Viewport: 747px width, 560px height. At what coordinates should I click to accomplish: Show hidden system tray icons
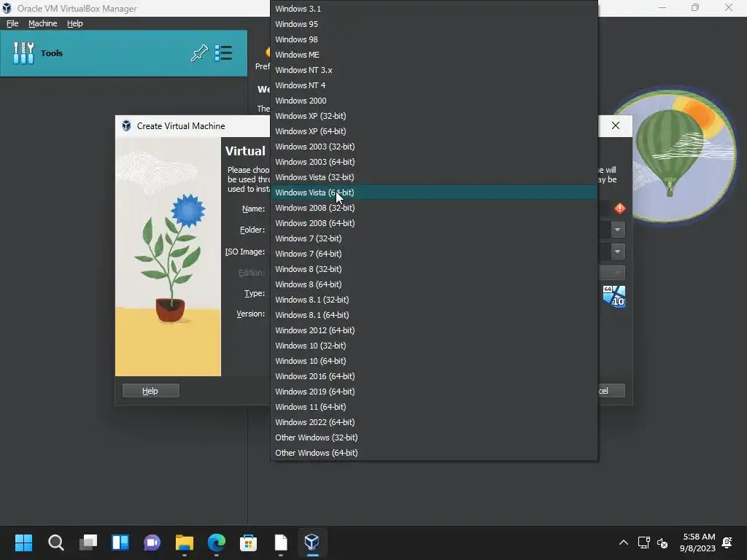tap(623, 542)
